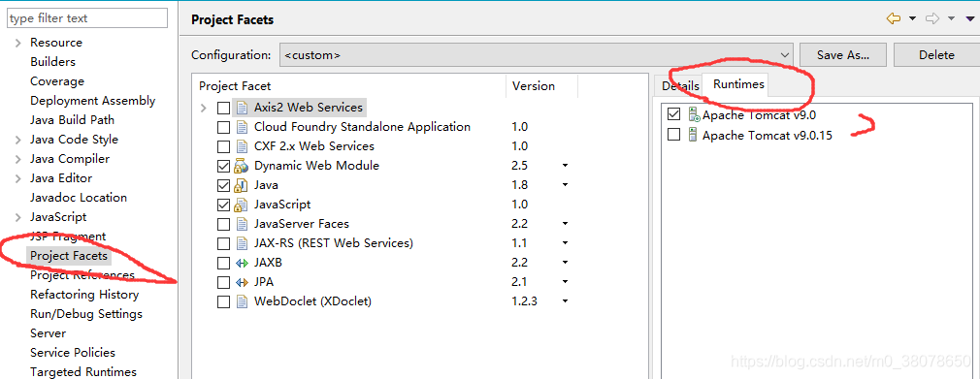Open WebDoclet version 1.2.3 dropdown
This screenshot has width=980, height=379.
565,301
